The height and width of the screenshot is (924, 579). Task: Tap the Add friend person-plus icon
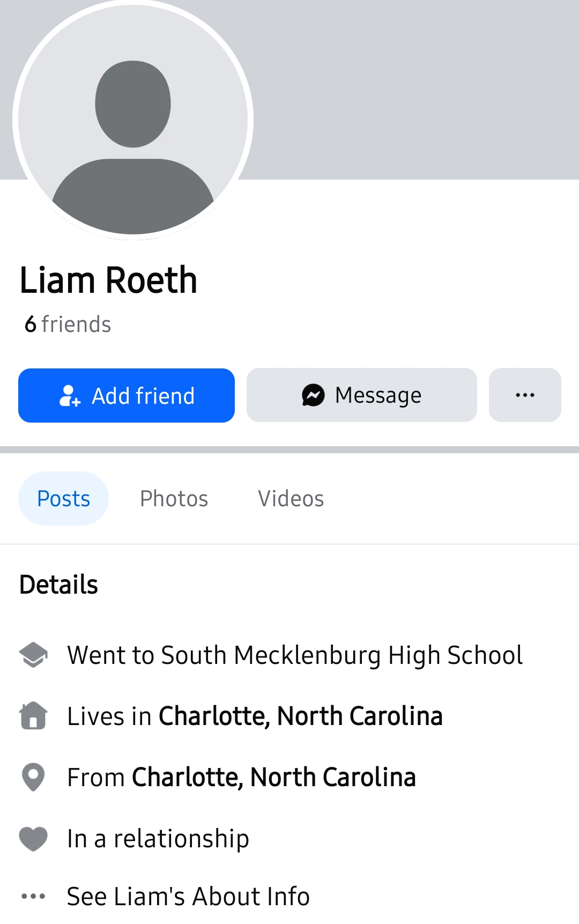(70, 396)
